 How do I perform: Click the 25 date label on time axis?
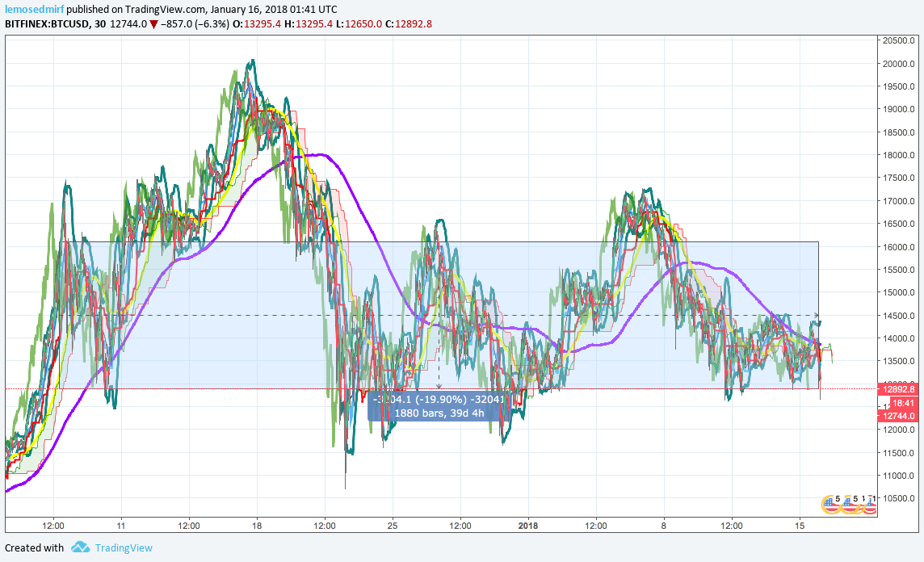(393, 526)
